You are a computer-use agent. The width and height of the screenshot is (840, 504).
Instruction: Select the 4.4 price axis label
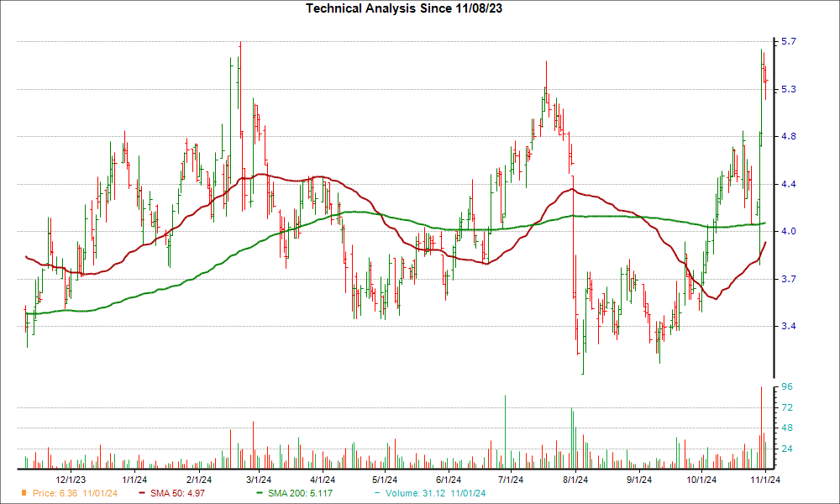[789, 184]
